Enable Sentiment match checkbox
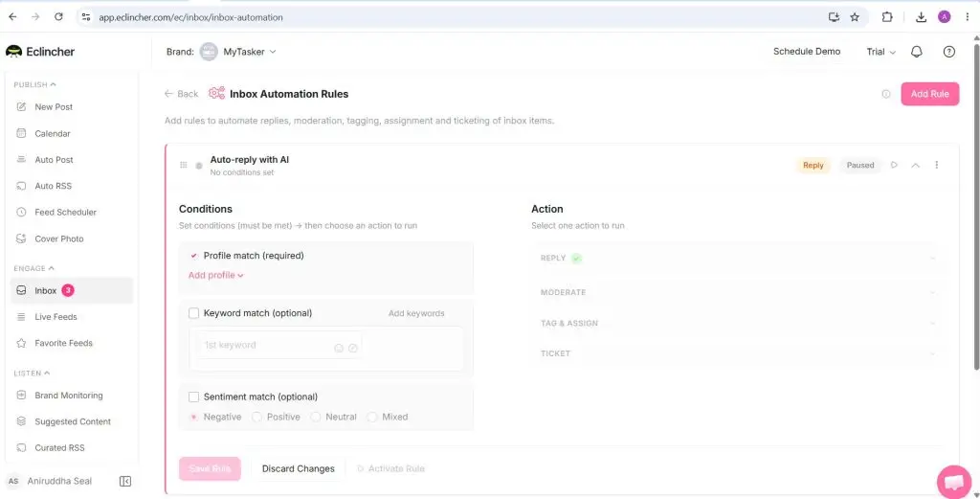This screenshot has width=980, height=499. pyautogui.click(x=193, y=397)
